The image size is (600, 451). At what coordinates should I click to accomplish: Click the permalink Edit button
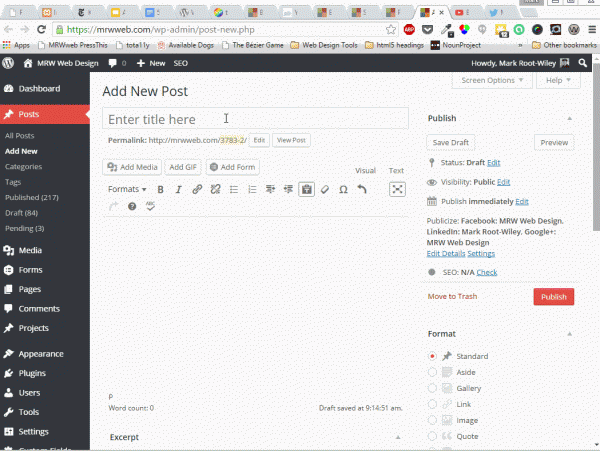(259, 140)
